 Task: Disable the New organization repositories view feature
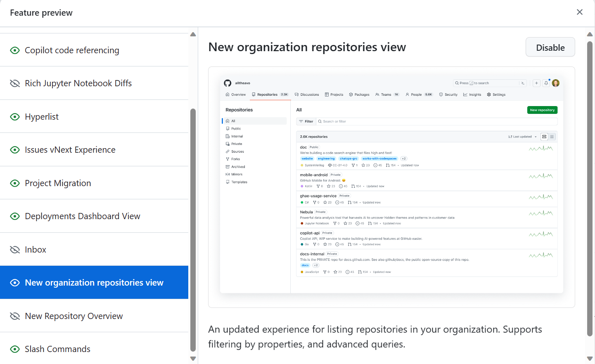pyautogui.click(x=550, y=47)
